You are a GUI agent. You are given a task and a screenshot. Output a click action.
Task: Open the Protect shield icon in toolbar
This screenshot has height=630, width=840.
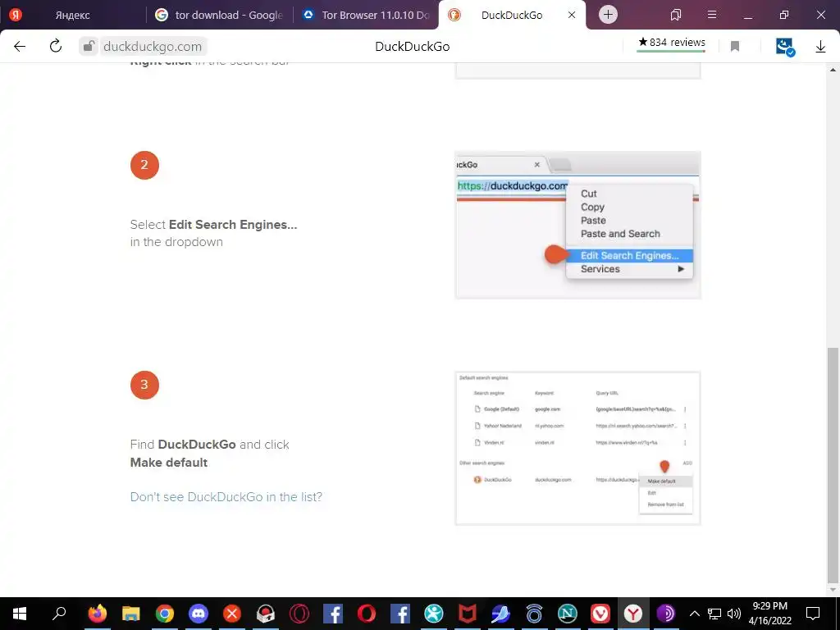(785, 47)
